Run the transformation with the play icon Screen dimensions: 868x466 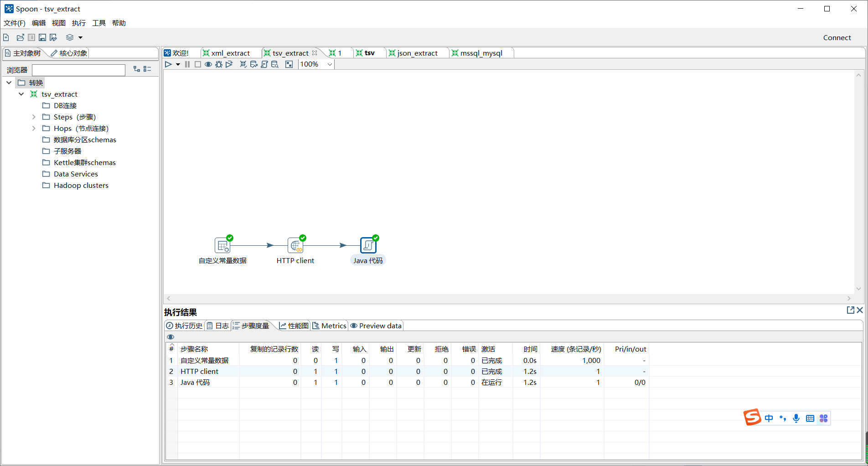point(168,64)
